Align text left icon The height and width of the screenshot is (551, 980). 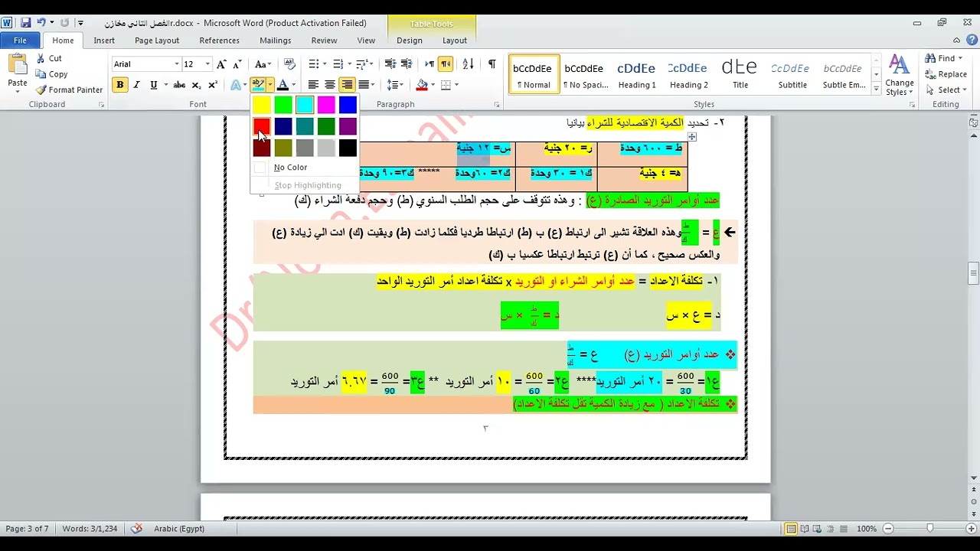click(x=313, y=85)
